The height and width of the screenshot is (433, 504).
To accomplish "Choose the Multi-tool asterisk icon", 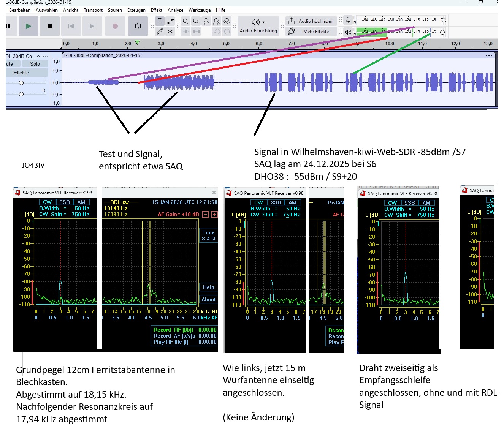I will (x=170, y=32).
